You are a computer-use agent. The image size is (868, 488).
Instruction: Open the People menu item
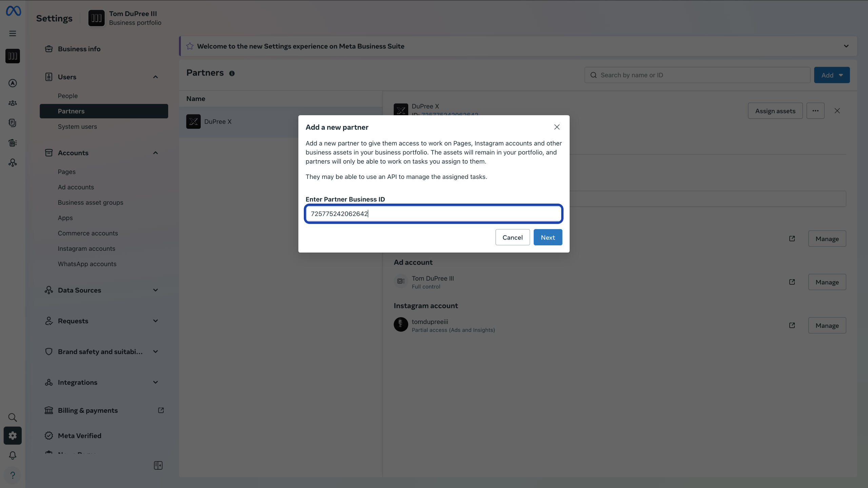click(68, 96)
